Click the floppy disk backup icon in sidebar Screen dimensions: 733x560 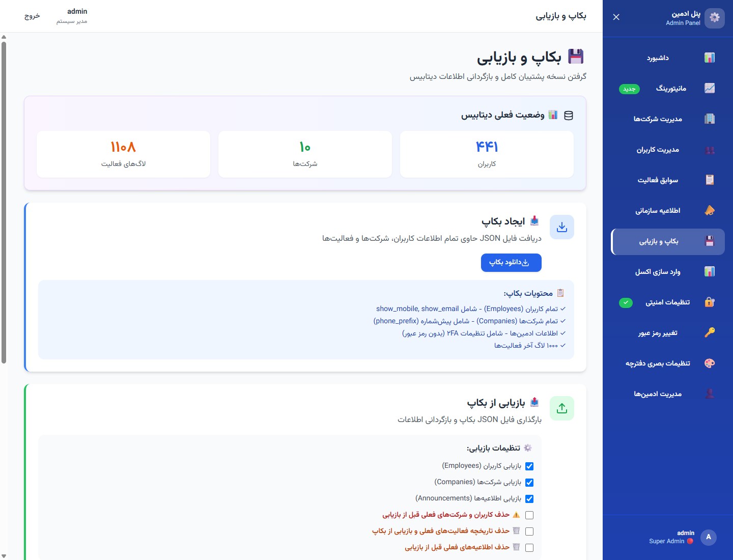point(710,241)
